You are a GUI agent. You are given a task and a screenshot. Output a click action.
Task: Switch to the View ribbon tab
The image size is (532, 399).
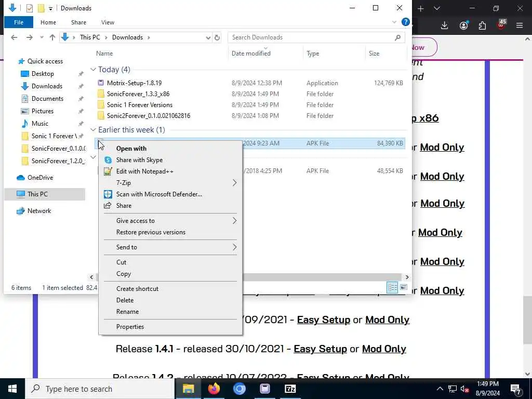click(108, 22)
